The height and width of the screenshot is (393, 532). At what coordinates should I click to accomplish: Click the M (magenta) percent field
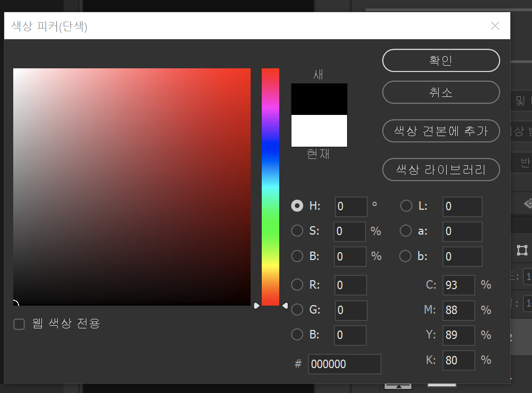(459, 310)
